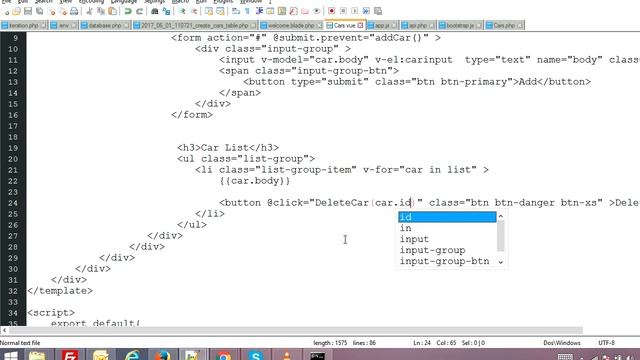The height and width of the screenshot is (360, 640).
Task: Toggle synchronized vertical scrolling icon
Action: pyautogui.click(x=209, y=11)
